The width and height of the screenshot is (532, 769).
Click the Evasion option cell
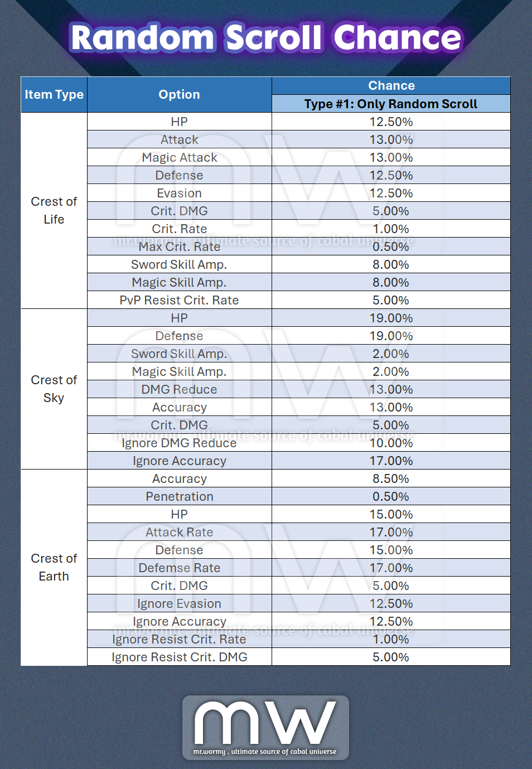pyautogui.click(x=179, y=193)
